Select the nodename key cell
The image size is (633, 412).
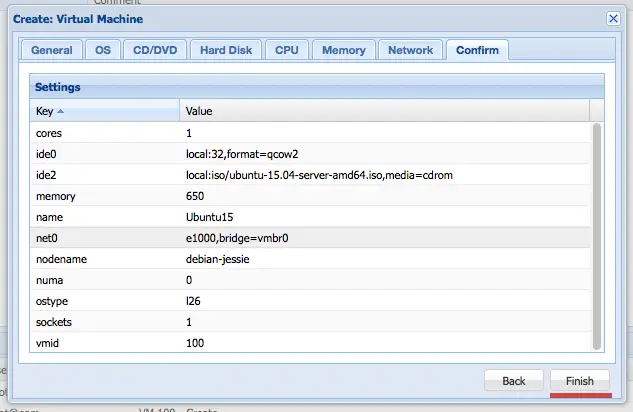tap(105, 259)
